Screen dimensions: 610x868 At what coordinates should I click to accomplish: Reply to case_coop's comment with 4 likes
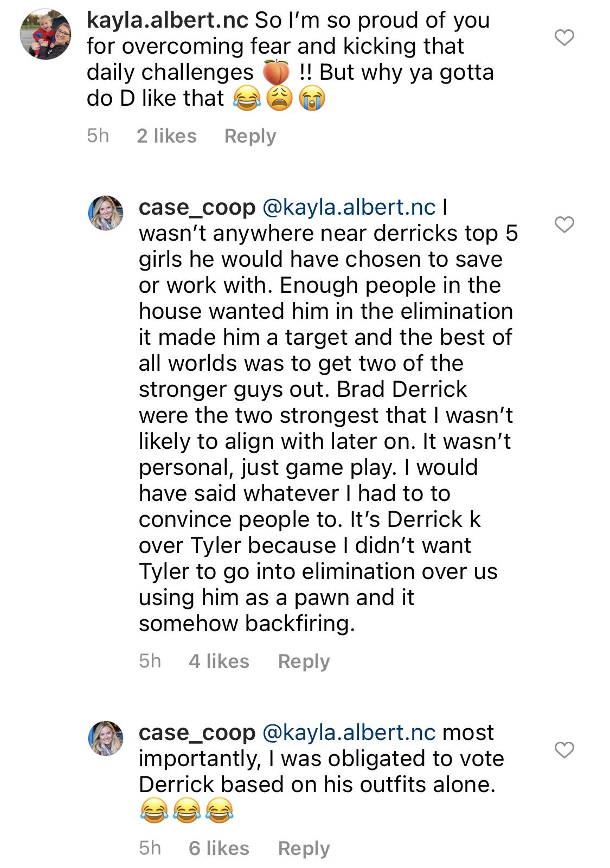pos(304,661)
